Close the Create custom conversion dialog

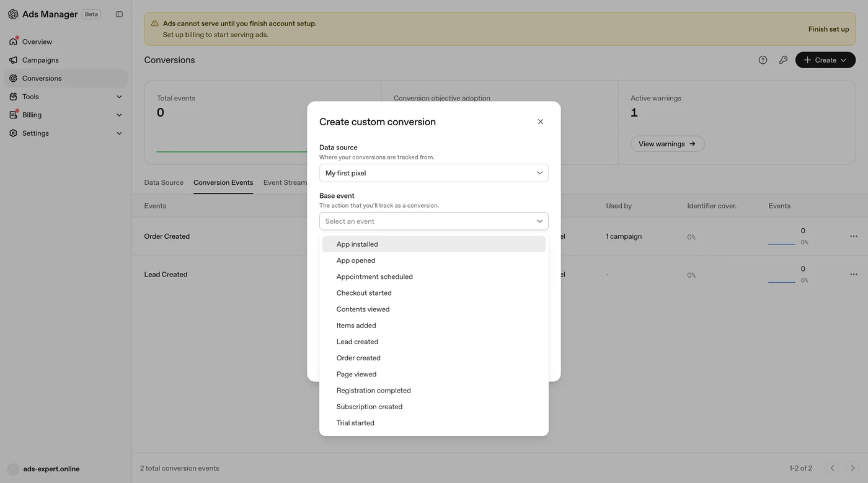coord(541,122)
